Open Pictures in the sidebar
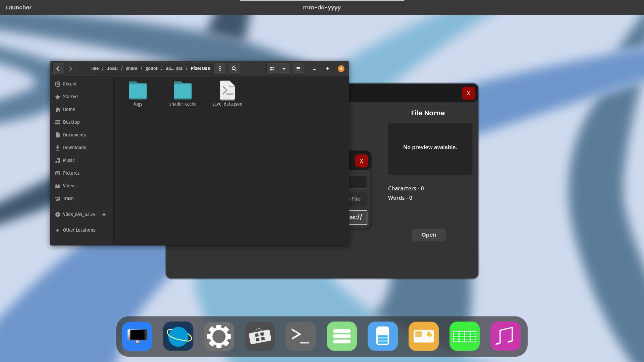 (82, 173)
